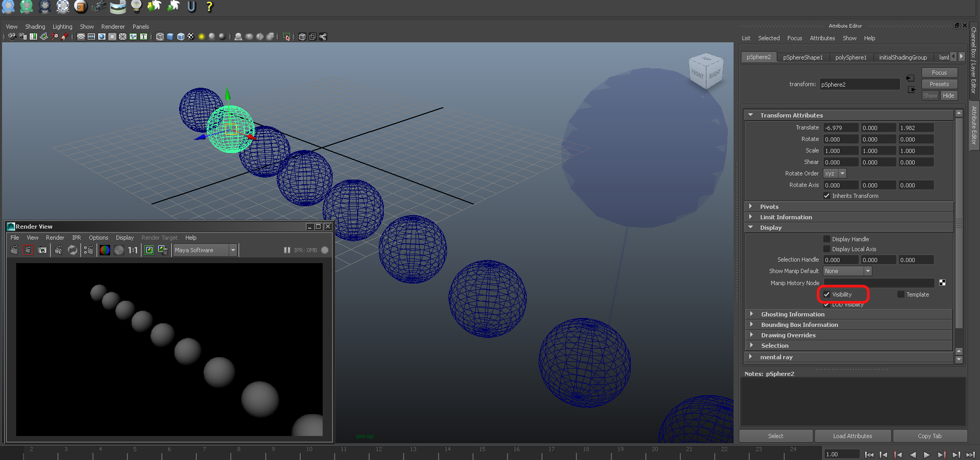Click the transform name input field
This screenshot has height=460, width=980.
[859, 85]
